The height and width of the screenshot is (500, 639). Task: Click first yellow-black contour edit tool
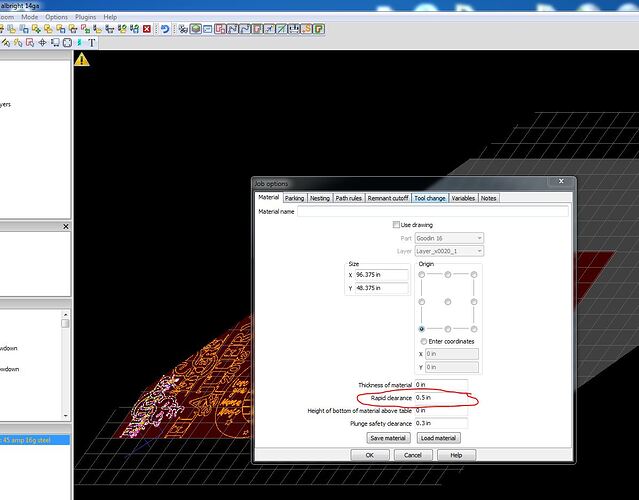(x=6, y=43)
